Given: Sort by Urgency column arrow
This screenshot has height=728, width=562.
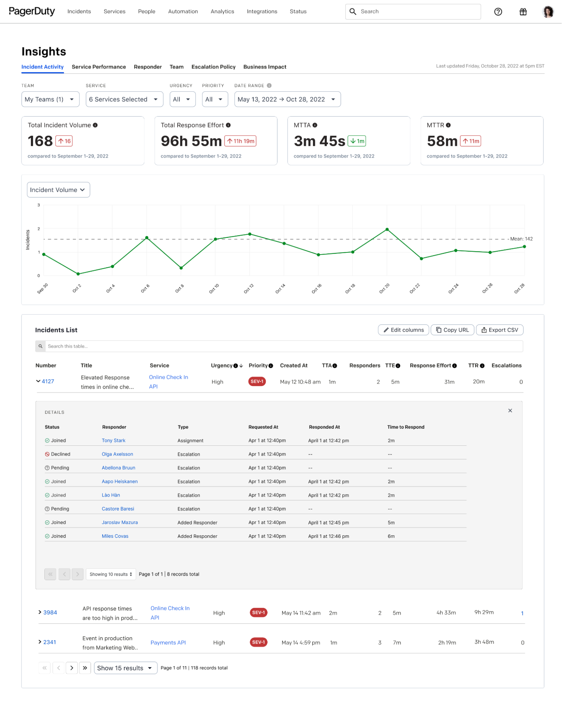Looking at the screenshot, I should 241,366.
